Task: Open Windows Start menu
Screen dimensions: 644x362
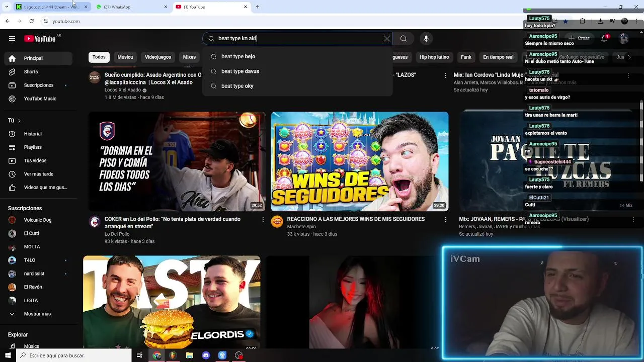Action: (8, 355)
